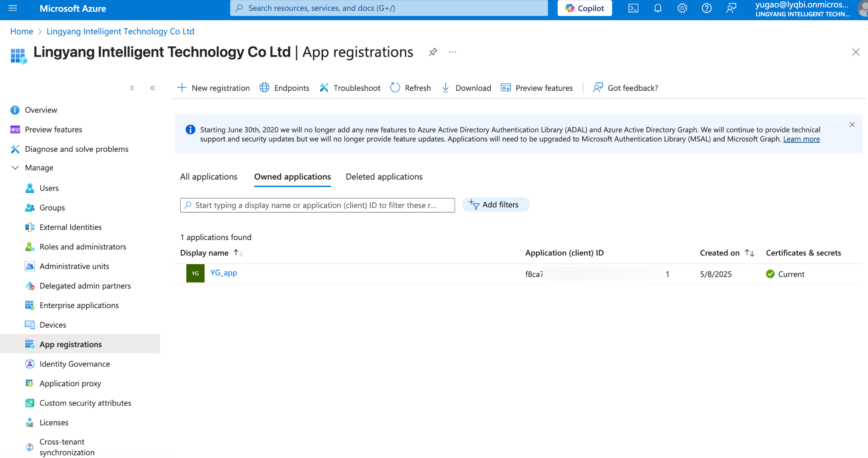Open Endpoints from the toolbar
The height and width of the screenshot is (458, 868).
[284, 88]
